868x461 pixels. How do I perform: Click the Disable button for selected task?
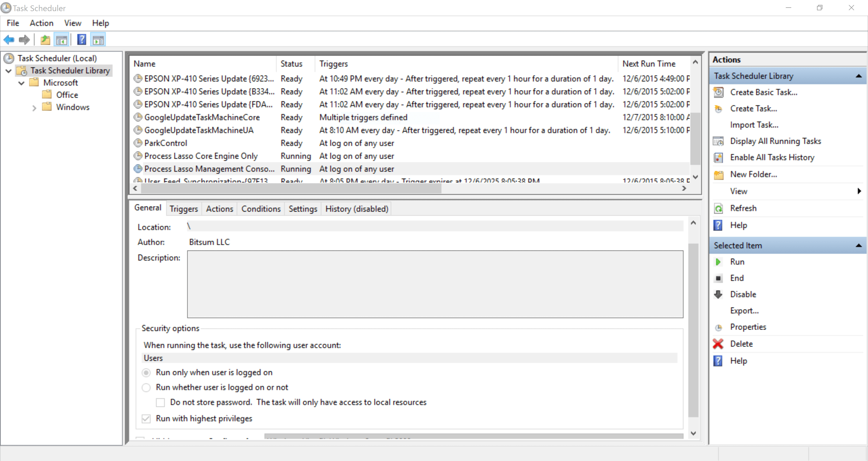[742, 294]
